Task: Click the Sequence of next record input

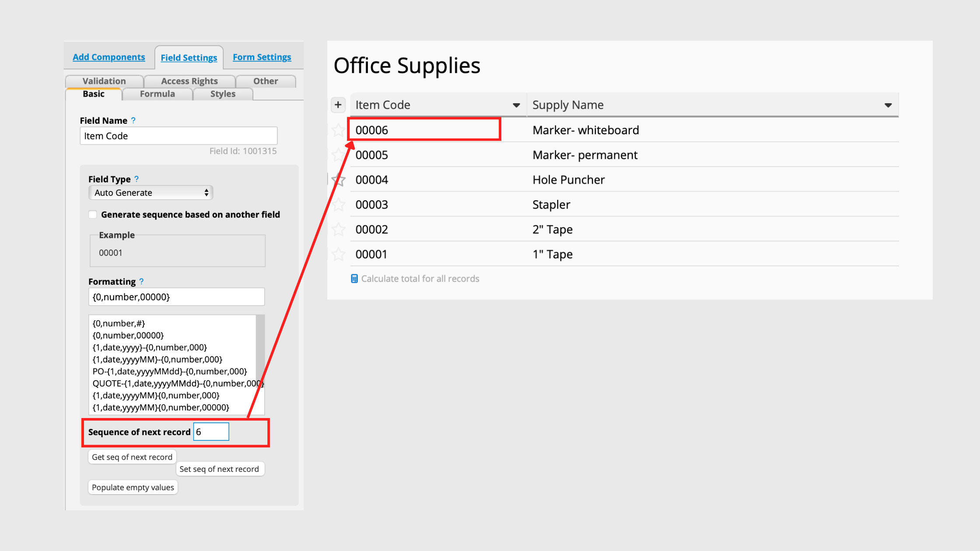Action: click(211, 432)
